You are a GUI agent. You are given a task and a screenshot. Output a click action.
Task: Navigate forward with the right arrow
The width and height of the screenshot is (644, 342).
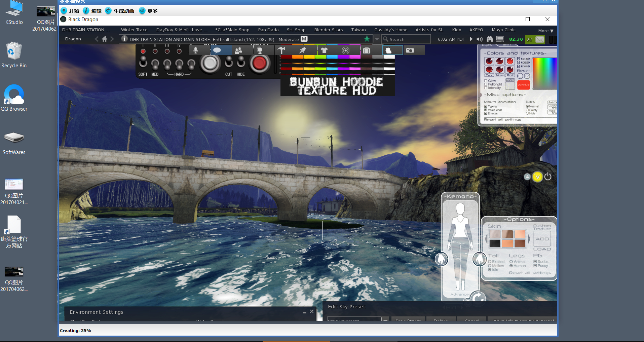pos(112,39)
